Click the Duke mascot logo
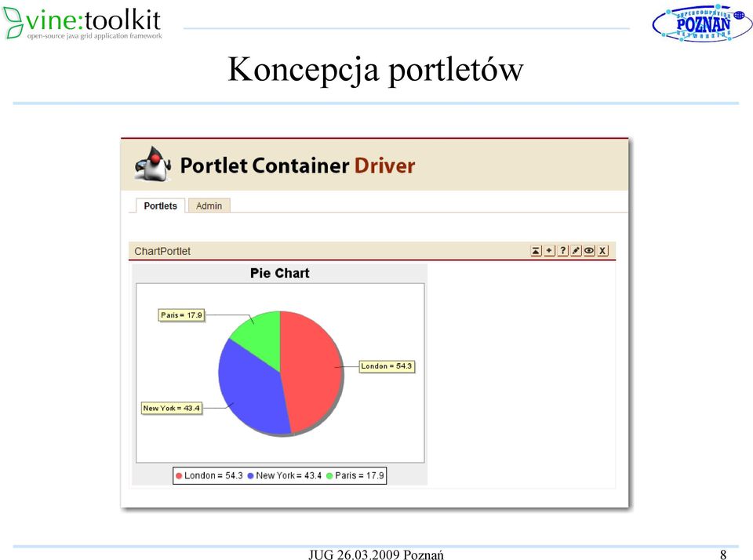The image size is (753, 560). [153, 164]
